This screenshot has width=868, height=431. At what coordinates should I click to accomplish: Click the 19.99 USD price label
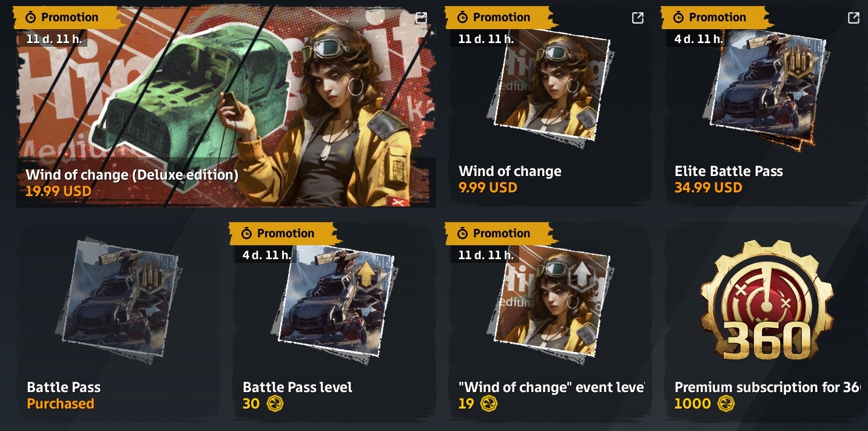[x=59, y=192]
